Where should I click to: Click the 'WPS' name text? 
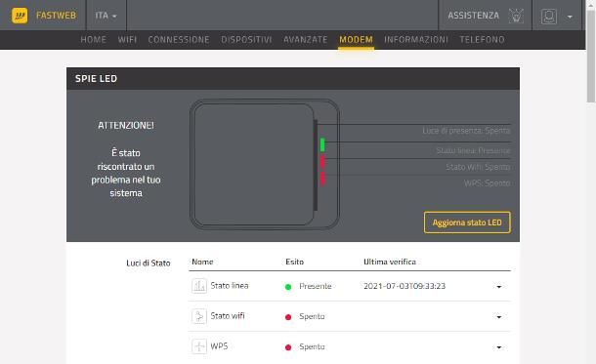pos(219,346)
